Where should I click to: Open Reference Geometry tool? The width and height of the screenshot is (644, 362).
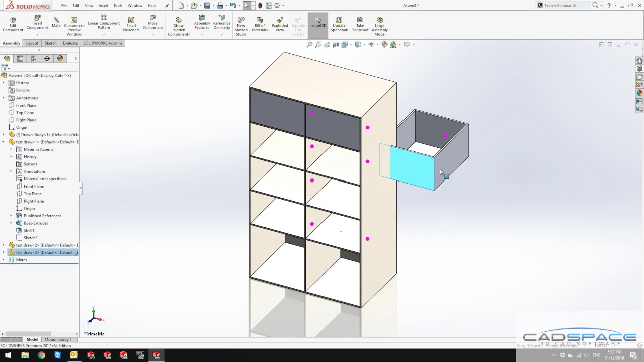tap(222, 23)
